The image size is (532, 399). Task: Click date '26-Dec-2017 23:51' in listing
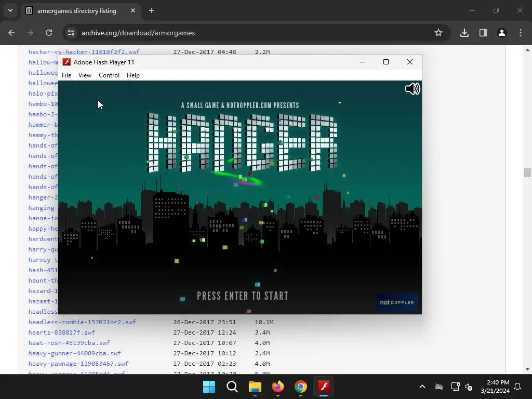coord(205,322)
